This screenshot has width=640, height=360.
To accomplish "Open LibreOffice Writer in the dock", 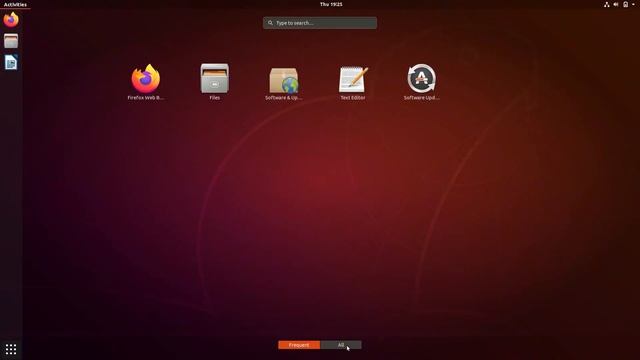I will click(x=11, y=62).
